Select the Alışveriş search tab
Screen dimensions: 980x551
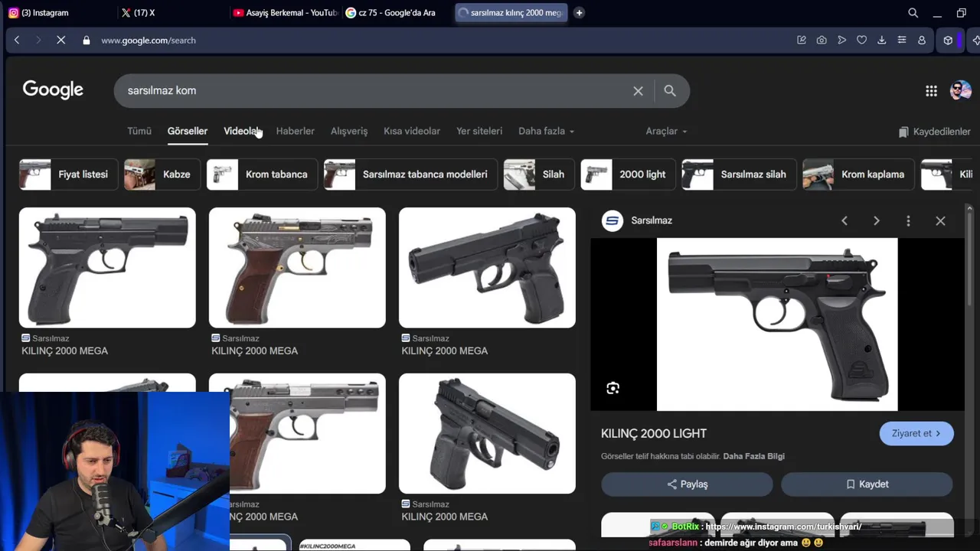349,131
